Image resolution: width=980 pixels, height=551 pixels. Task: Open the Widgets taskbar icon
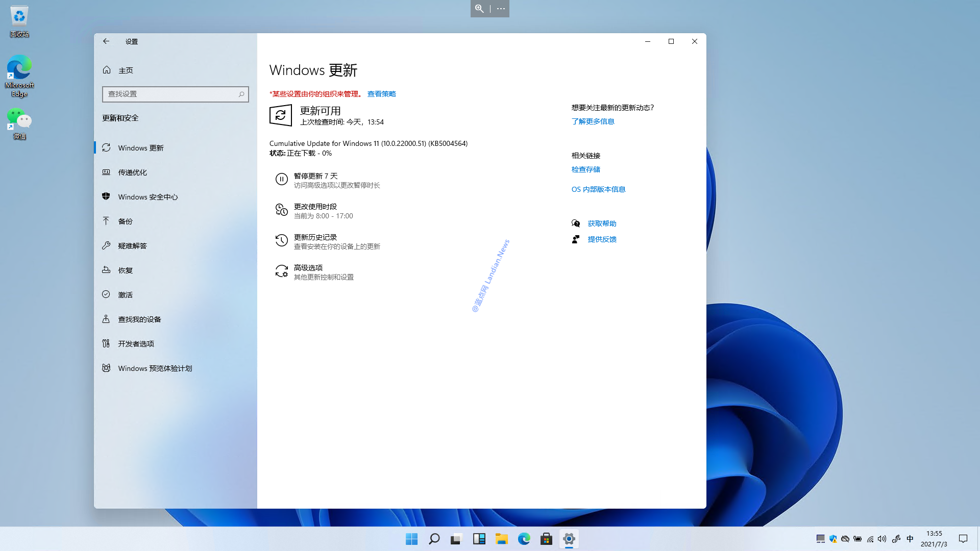[479, 539]
